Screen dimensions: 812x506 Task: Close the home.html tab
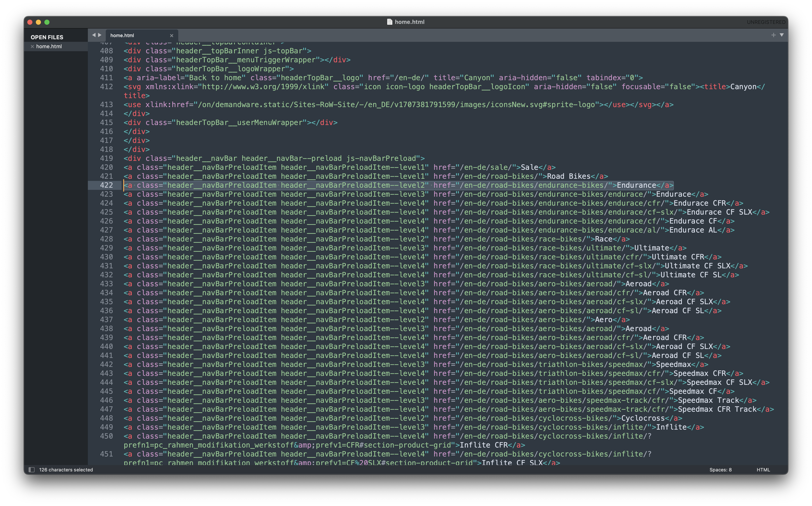point(172,35)
